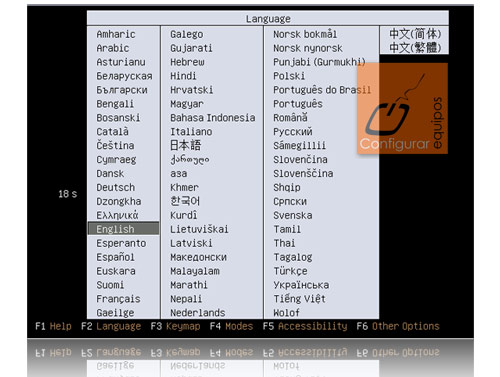Screen dimensions: 500x377
Task: Select Traditional Chinese 中文(繁體)
Action: (415, 48)
